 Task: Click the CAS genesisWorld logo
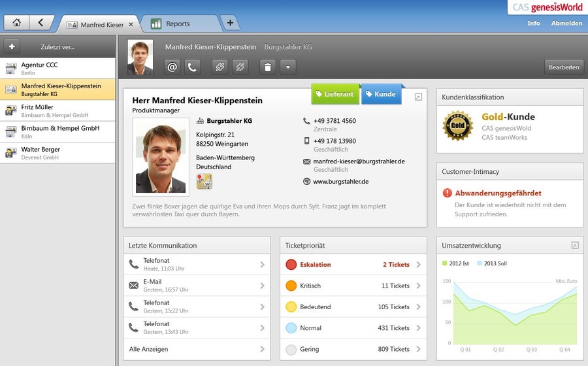coord(547,7)
